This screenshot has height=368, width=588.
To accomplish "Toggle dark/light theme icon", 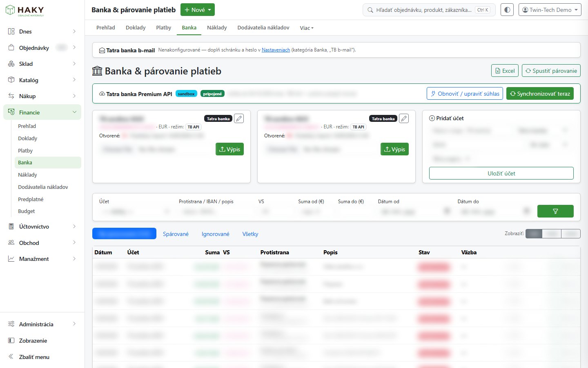I will coord(507,10).
